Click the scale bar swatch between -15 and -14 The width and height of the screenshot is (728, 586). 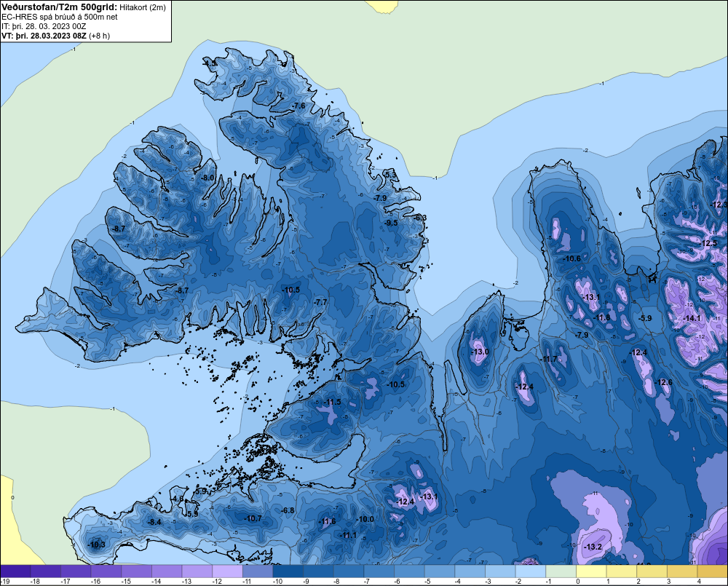click(137, 571)
